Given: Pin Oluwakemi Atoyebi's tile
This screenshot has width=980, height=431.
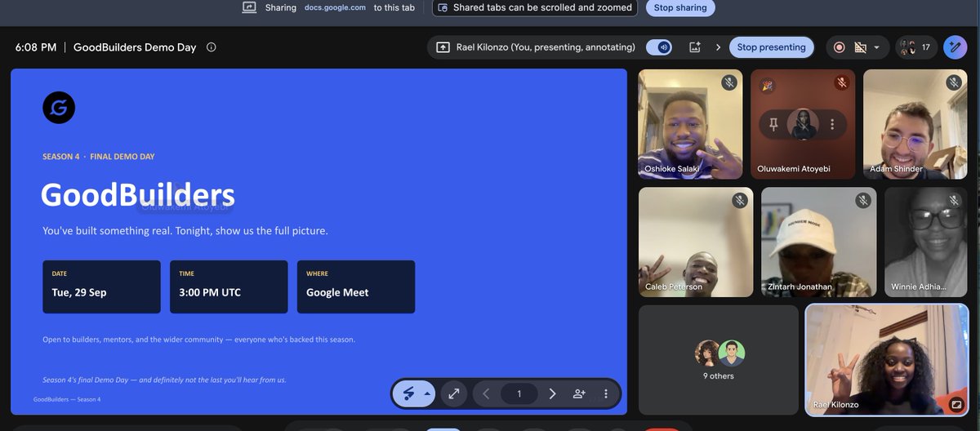Looking at the screenshot, I should click(774, 124).
